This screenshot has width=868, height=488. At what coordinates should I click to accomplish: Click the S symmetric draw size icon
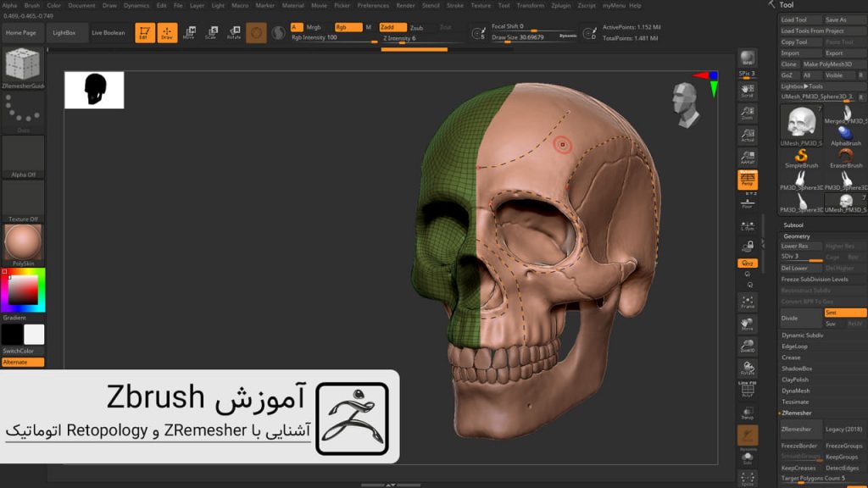coord(478,33)
